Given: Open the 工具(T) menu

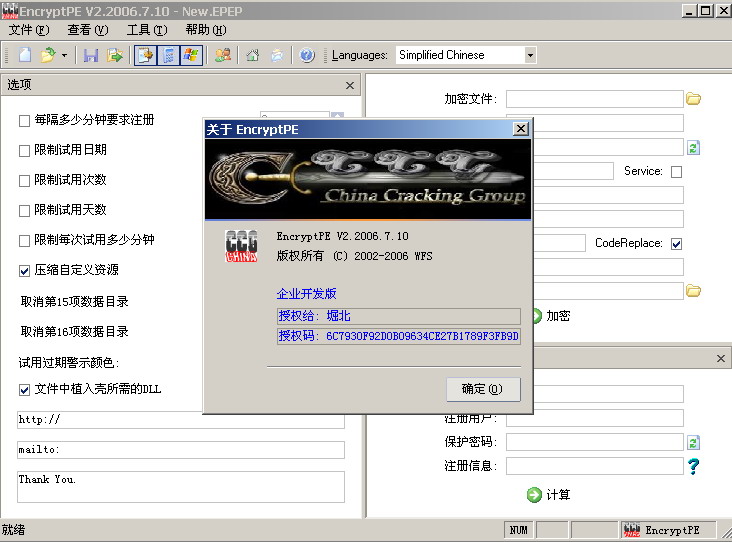Looking at the screenshot, I should tap(147, 30).
